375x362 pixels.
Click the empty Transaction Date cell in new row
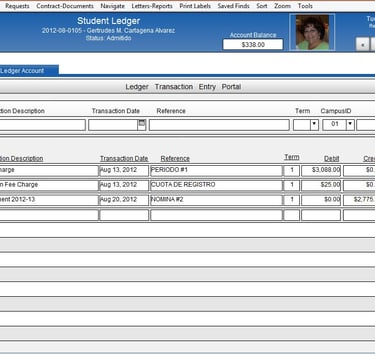(x=124, y=215)
